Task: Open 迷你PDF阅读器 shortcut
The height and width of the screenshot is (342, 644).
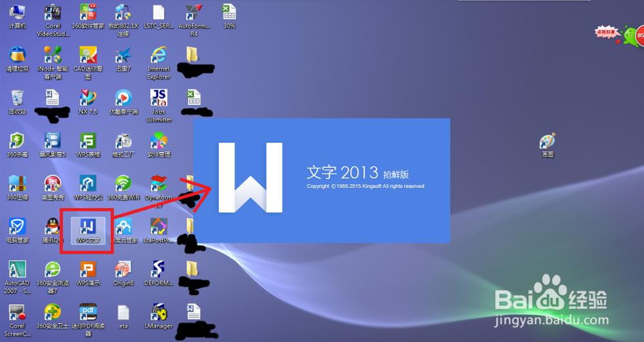Action: click(x=88, y=320)
